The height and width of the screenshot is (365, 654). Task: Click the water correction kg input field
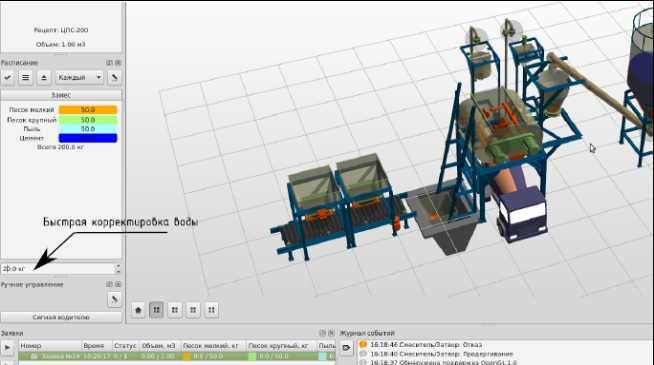[58, 269]
